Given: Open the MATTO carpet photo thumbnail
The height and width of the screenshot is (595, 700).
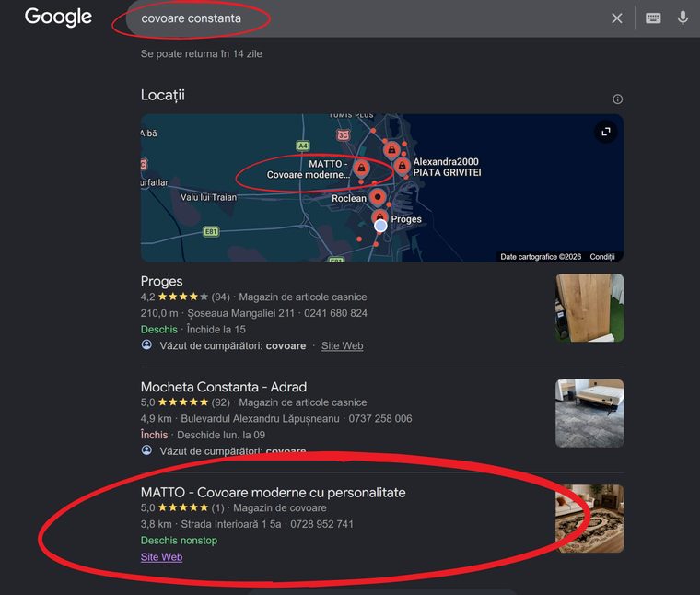Looking at the screenshot, I should point(589,519).
